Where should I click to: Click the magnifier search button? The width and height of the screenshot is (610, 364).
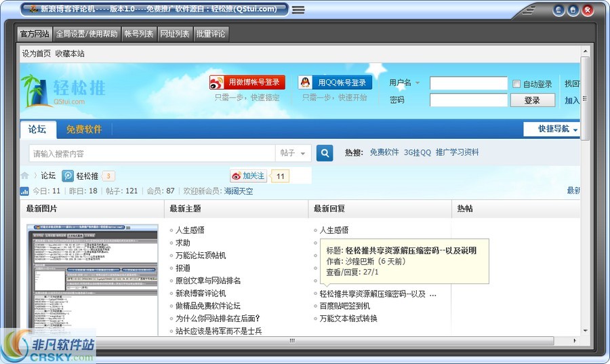click(x=325, y=153)
